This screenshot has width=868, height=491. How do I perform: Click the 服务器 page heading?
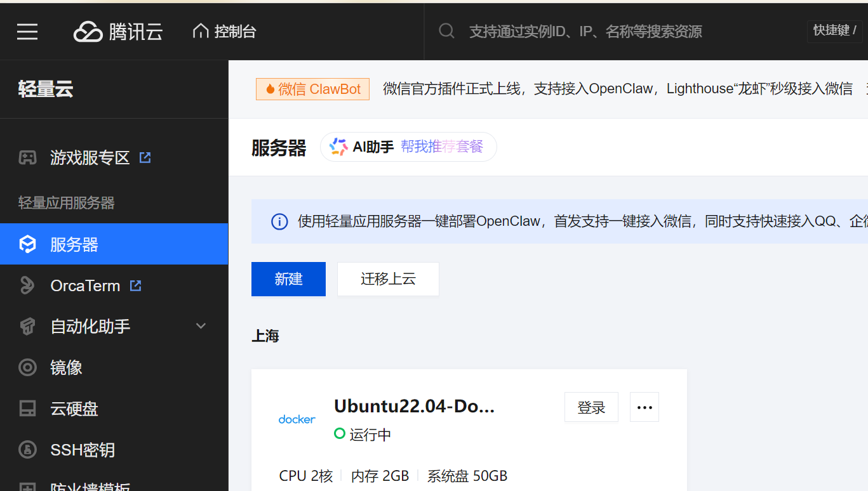[279, 148]
